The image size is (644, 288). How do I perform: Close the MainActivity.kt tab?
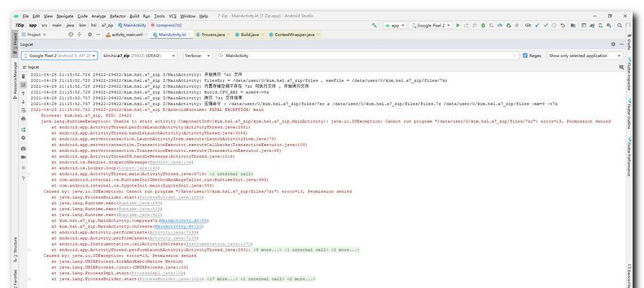[x=189, y=35]
